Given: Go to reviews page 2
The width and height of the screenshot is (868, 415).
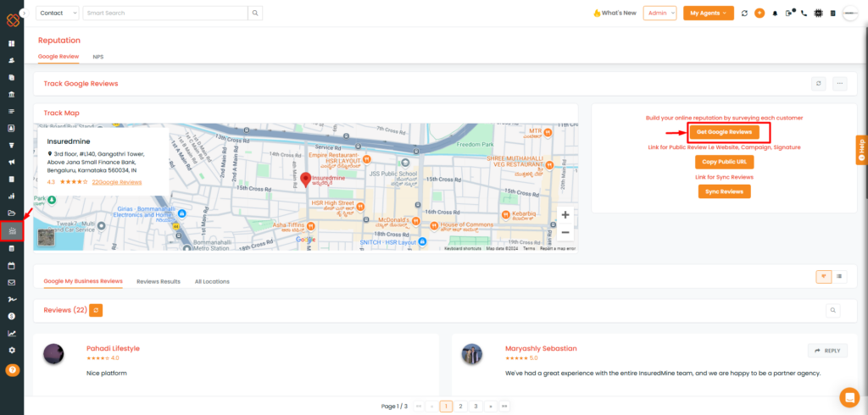Looking at the screenshot, I should pyautogui.click(x=460, y=407).
